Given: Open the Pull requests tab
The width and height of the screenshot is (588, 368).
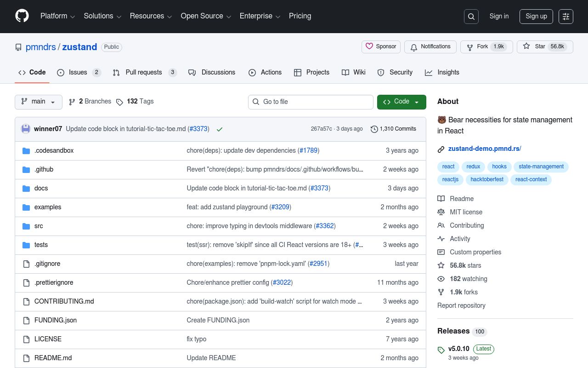Looking at the screenshot, I should [x=143, y=73].
